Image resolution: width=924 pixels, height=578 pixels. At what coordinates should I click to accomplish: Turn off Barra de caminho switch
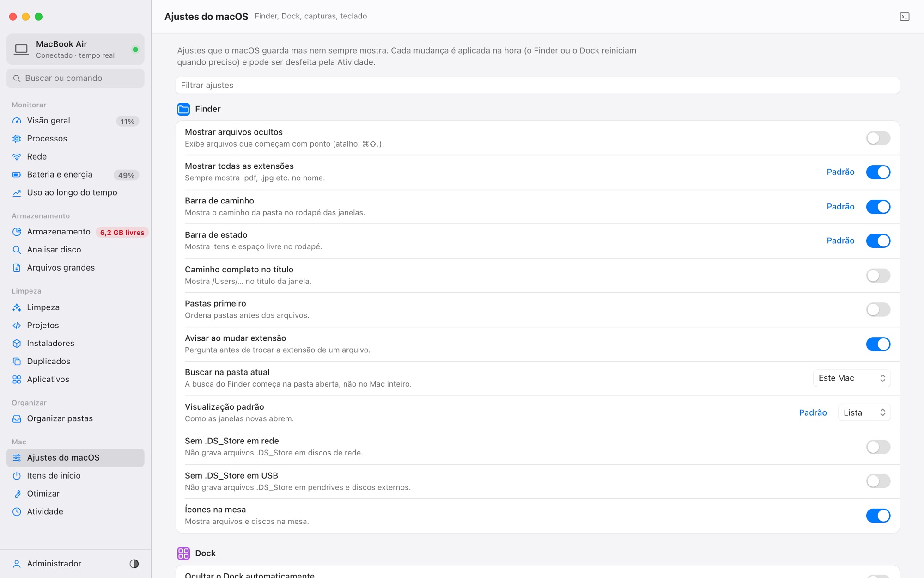point(878,207)
